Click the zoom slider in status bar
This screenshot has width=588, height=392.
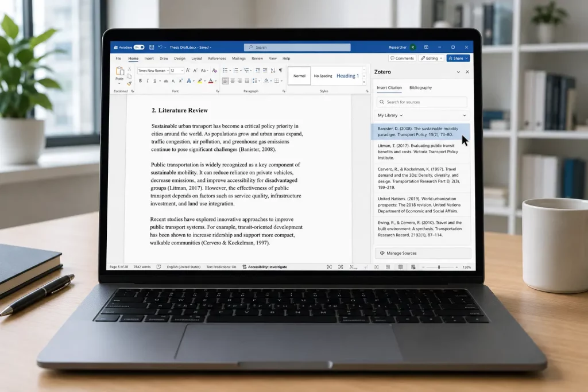[x=439, y=267]
